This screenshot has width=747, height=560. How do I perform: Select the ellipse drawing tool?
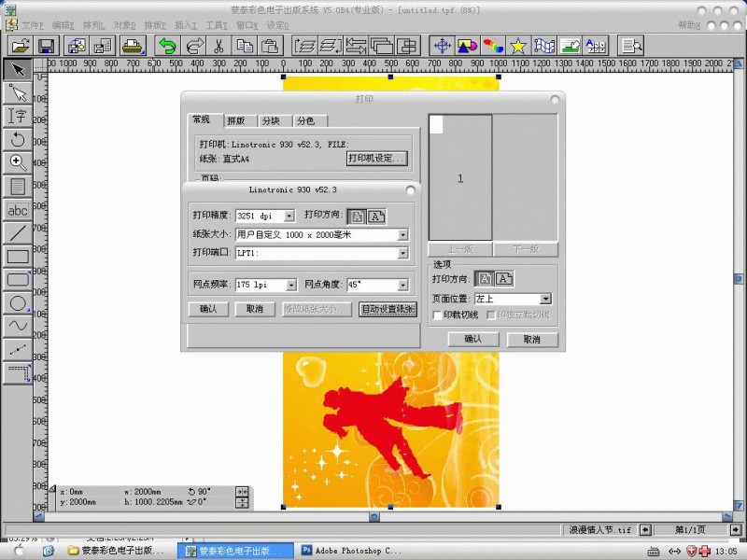(x=17, y=302)
